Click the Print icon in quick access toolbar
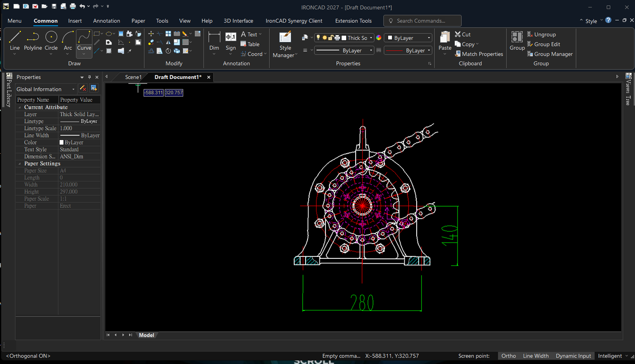The image size is (635, 364). 72,6
